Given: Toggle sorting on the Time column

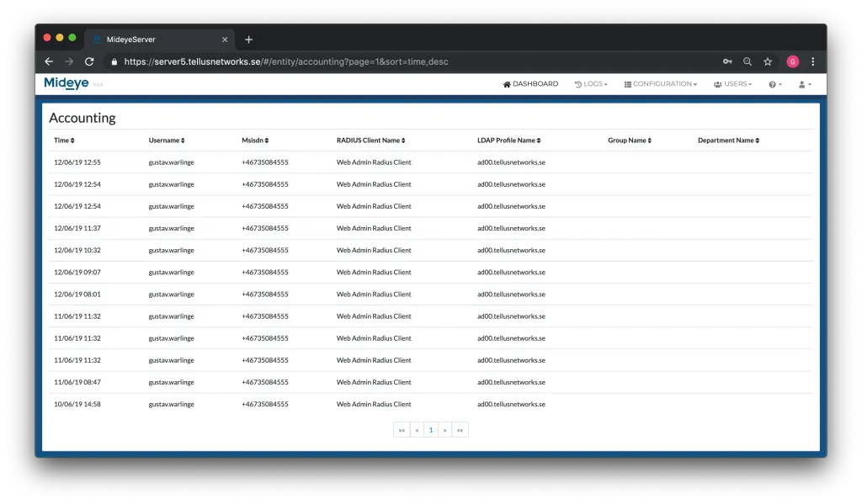Looking at the screenshot, I should coord(64,140).
